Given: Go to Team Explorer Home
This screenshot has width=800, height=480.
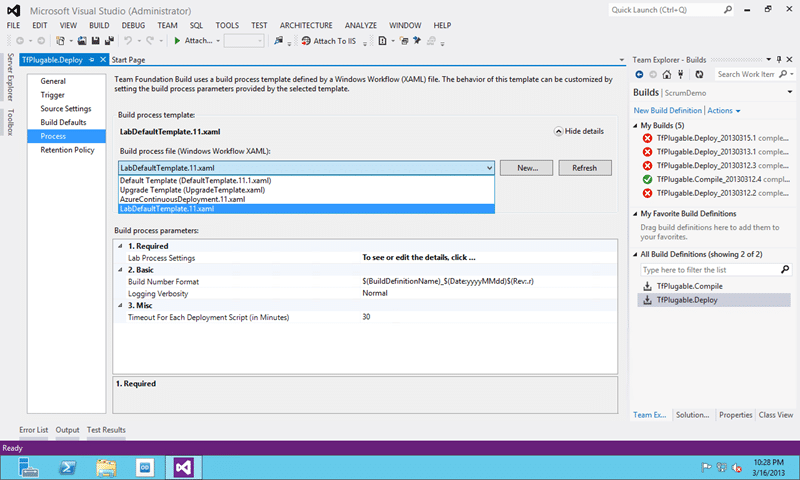Looking at the screenshot, I should (x=666, y=74).
